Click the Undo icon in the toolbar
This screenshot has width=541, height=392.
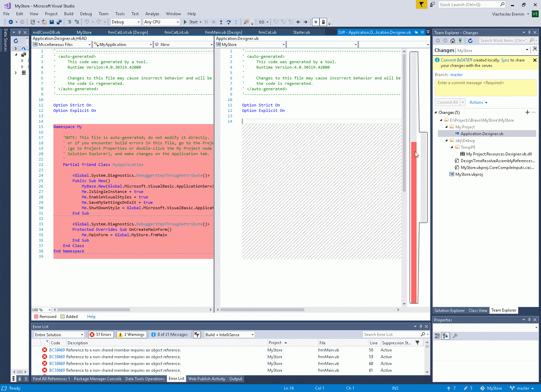(x=87, y=22)
